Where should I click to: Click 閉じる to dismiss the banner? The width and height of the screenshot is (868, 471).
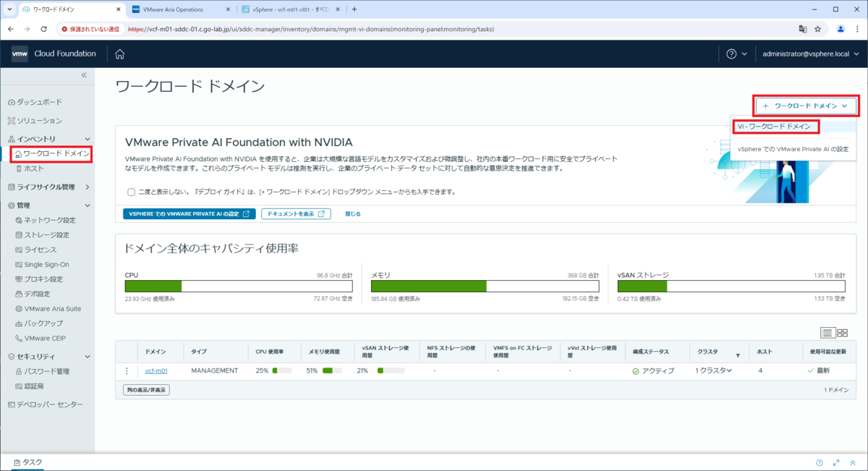coord(353,214)
